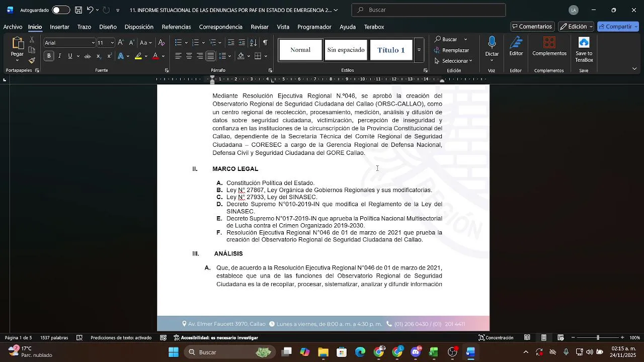Open the Referencias ribbon tab
The image size is (644, 362).
(x=176, y=27)
